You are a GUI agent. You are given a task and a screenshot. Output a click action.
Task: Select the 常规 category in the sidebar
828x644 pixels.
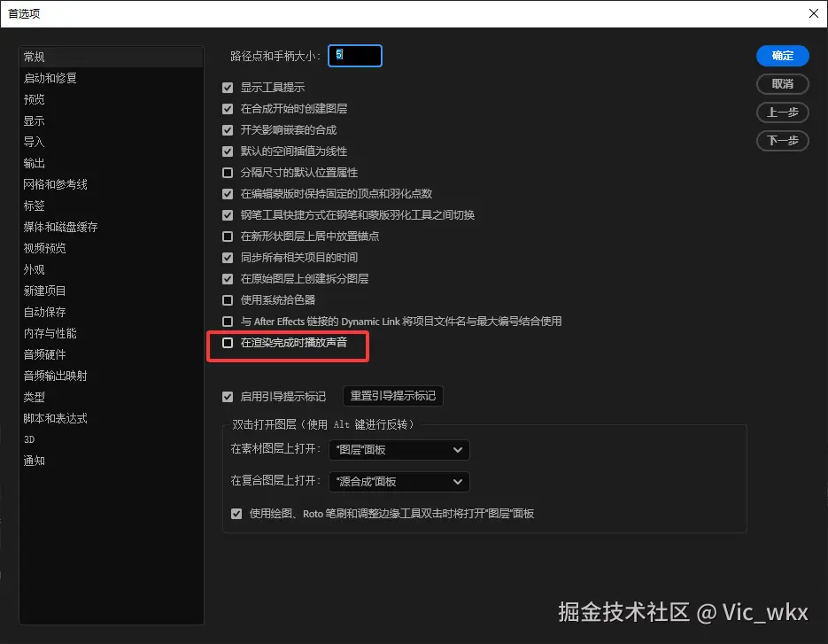point(112,57)
